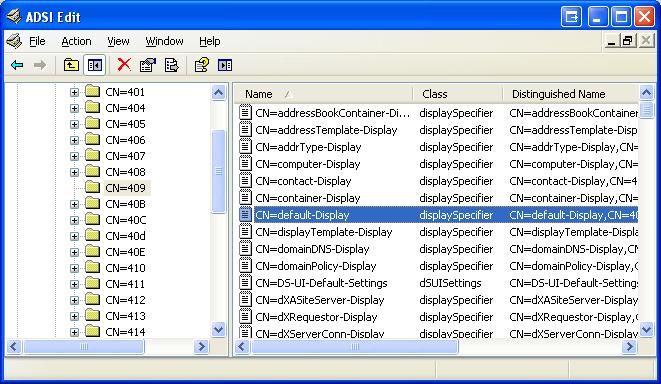The width and height of the screenshot is (661, 384).
Task: Click the Help question mark icon
Action: pyautogui.click(x=202, y=65)
